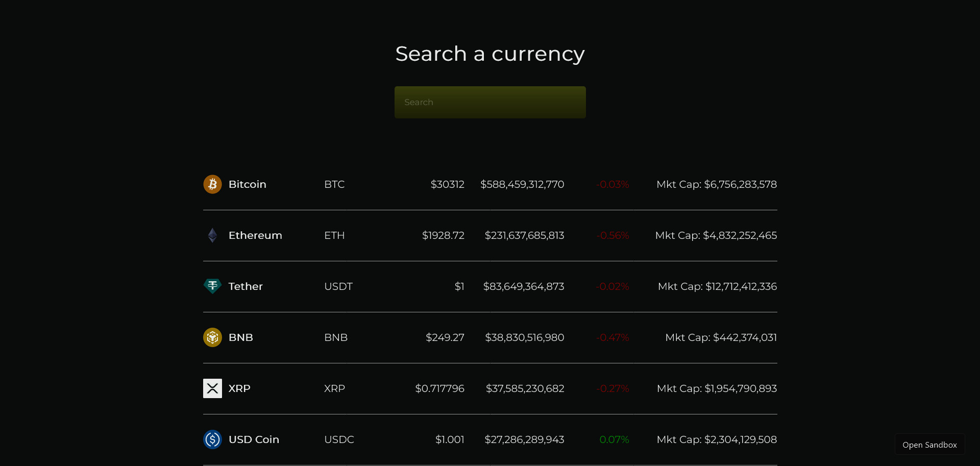Click Mkt Cap: $6,756,283,578 for Bitcoin
Viewport: 980px width, 466px height.
pos(717,184)
